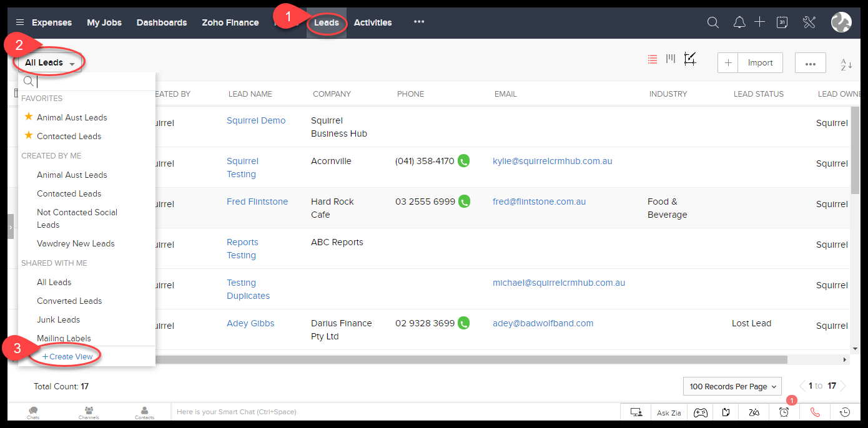This screenshot has height=428, width=868.
Task: Expand the top navigation more modules ellipsis
Action: pos(419,22)
